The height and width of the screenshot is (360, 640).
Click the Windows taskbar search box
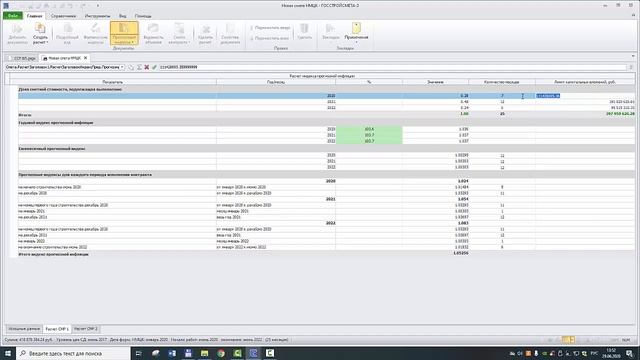tap(73, 353)
